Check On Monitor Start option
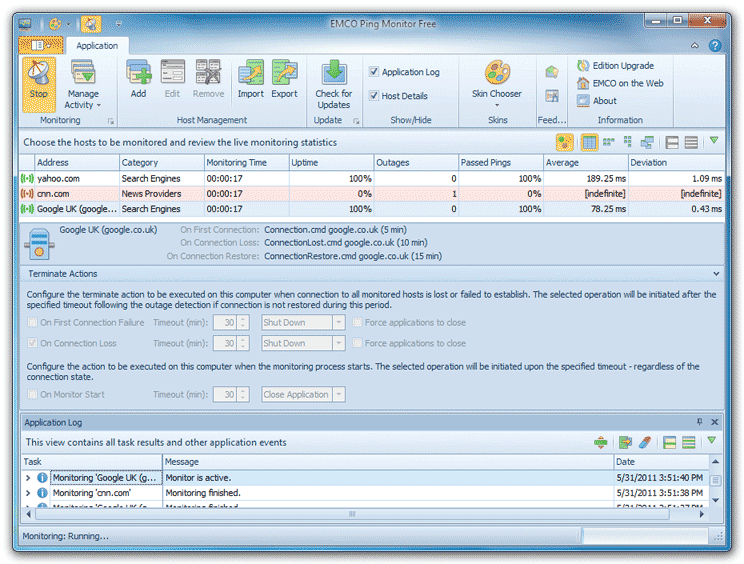This screenshot has height=564, width=744. [x=32, y=394]
